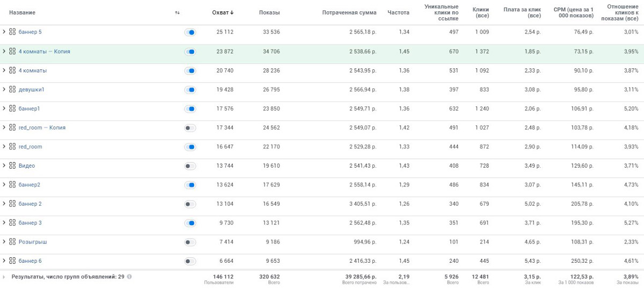644x295 pixels.
Task: Click the ad set icon next to девушки1
Action: click(12, 90)
